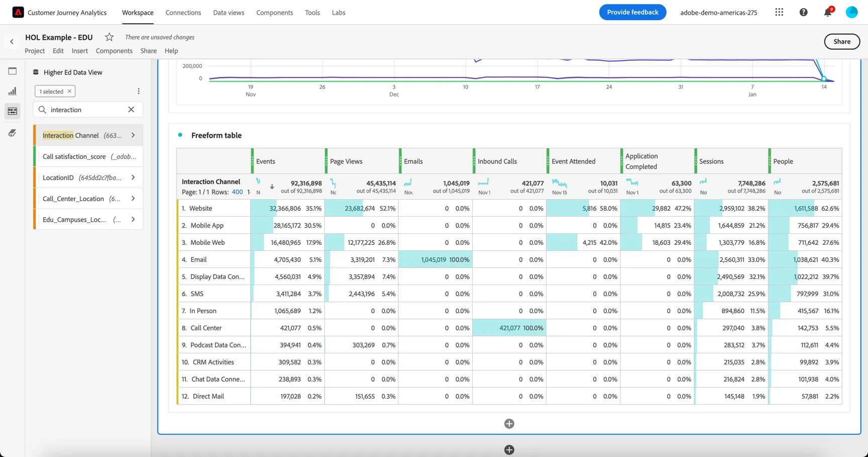Viewport: 868px width, 457px height.
Task: Toggle the sort arrow on Events column
Action: (272, 187)
